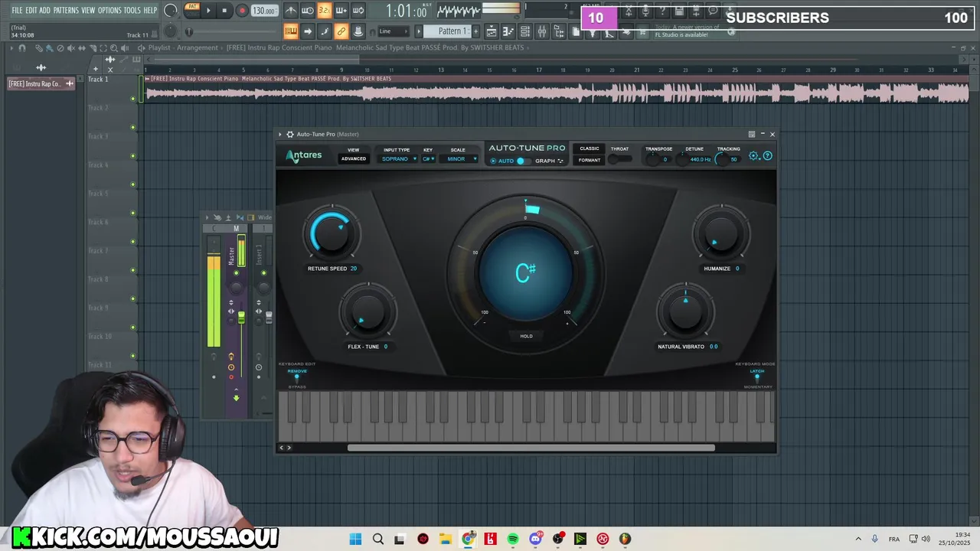Click the Transpose knob
The image size is (980, 551).
(x=653, y=159)
